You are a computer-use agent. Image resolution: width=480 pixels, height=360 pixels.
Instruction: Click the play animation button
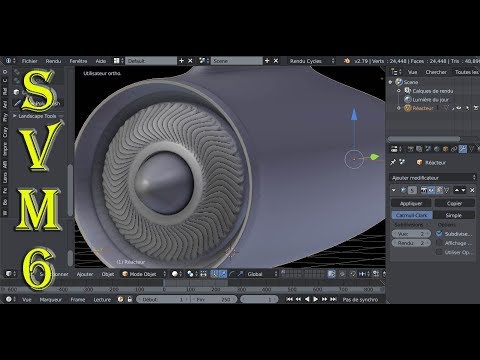[x=315, y=299]
